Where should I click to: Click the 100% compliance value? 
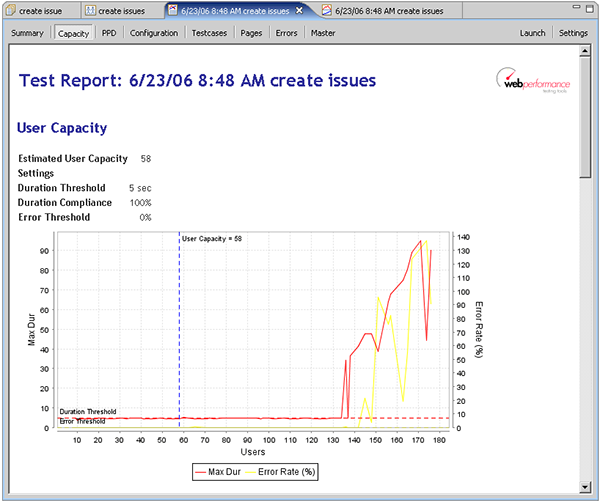coord(140,203)
